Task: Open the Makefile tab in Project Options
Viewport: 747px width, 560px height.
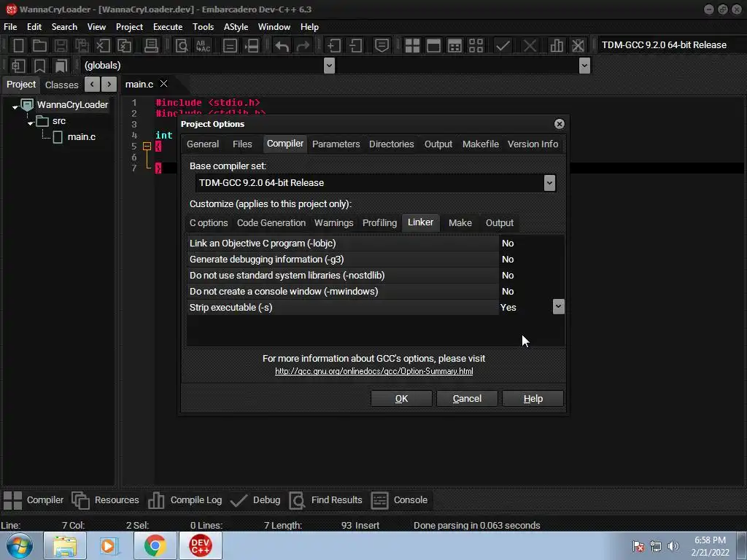Action: [480, 144]
